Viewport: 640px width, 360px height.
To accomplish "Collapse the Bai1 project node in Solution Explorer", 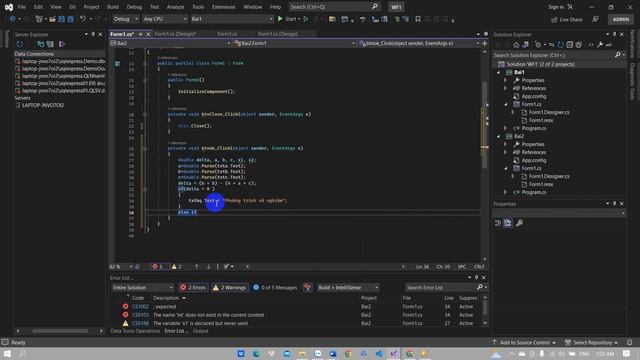I will click(498, 72).
